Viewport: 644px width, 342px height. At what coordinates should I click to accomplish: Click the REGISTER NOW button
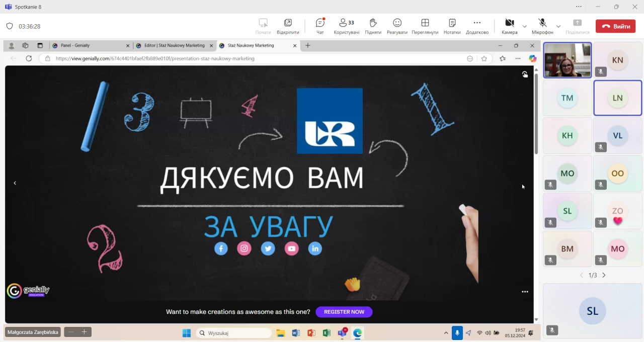[344, 312]
